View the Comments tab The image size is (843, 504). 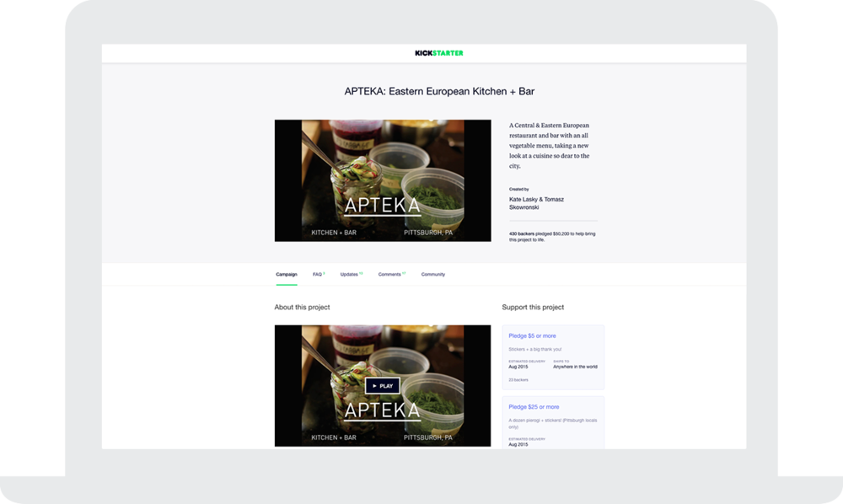pos(391,274)
